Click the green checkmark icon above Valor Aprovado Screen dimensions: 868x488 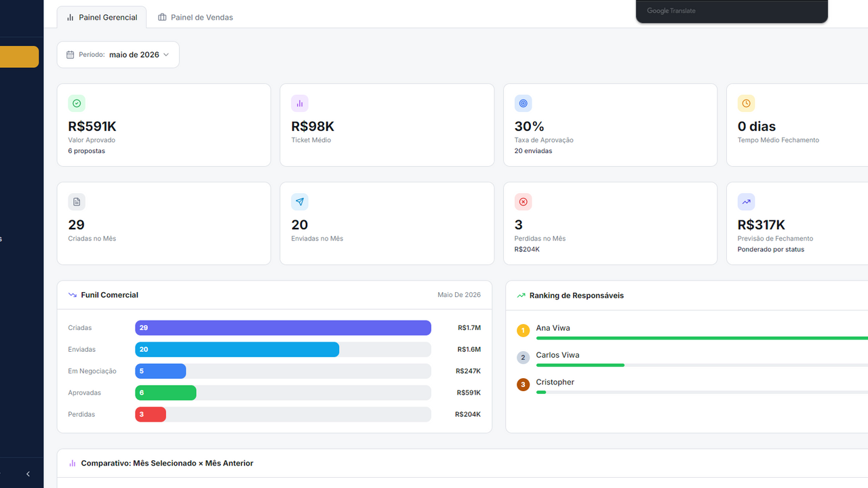[77, 104]
